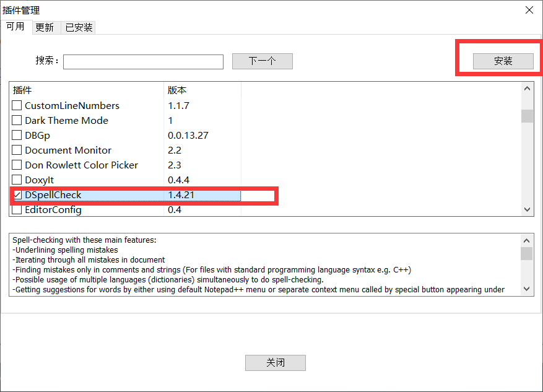
Task: Tick the DBGp plugin checkbox
Action: [x=16, y=135]
